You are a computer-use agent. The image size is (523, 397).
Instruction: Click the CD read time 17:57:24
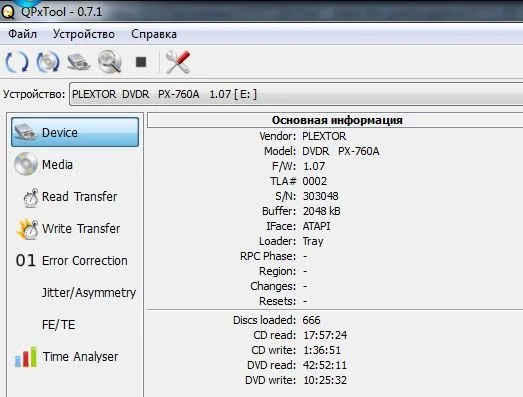[325, 335]
